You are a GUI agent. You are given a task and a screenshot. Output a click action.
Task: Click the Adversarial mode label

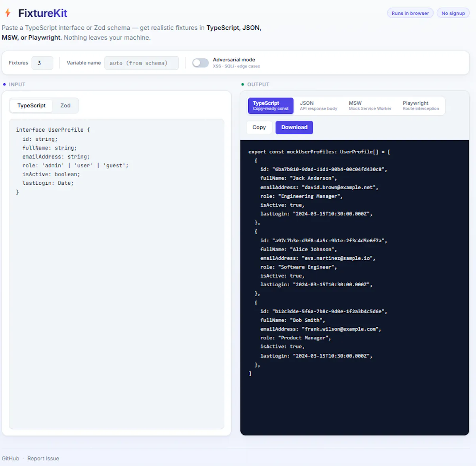point(234,60)
